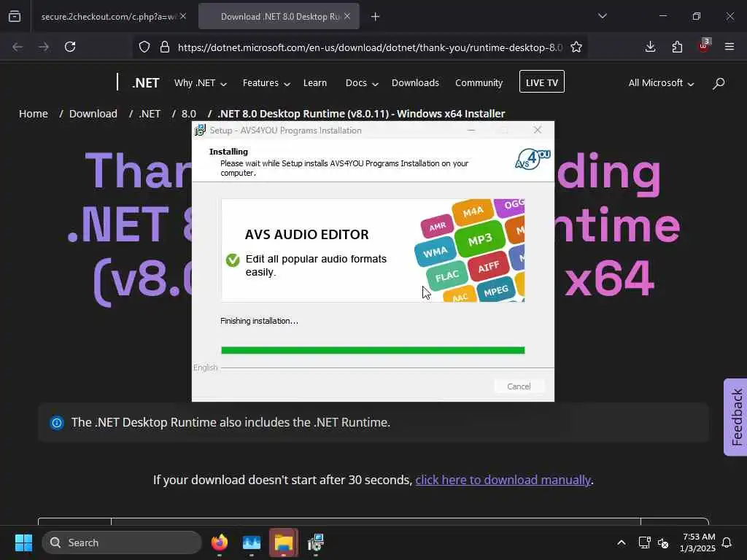
Task: Expand the All Microsoft dropdown
Action: coord(661,83)
